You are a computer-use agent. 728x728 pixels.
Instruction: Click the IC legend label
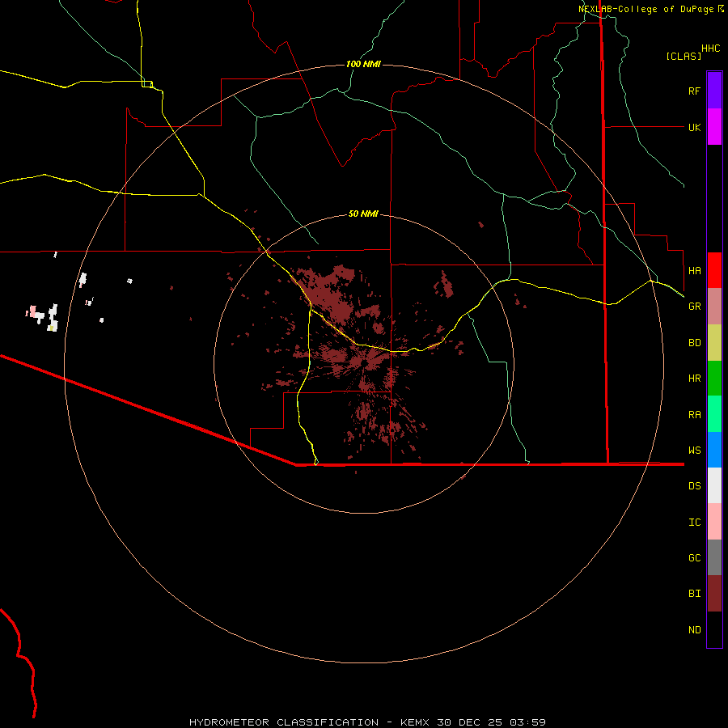(694, 523)
